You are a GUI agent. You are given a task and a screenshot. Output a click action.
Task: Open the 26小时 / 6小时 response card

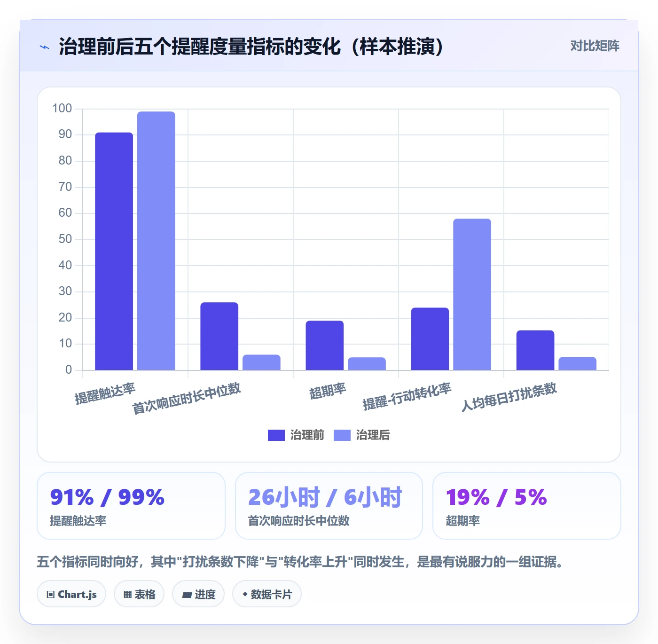pos(329,506)
